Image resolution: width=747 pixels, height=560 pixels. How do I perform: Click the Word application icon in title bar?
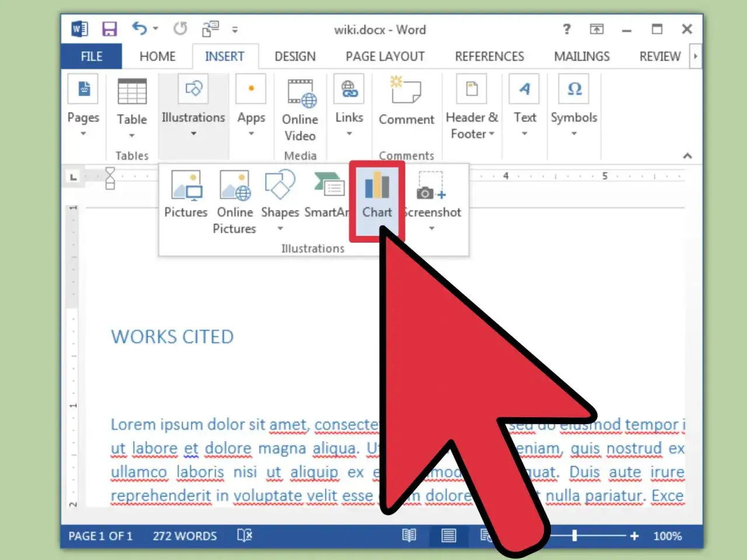[79, 29]
